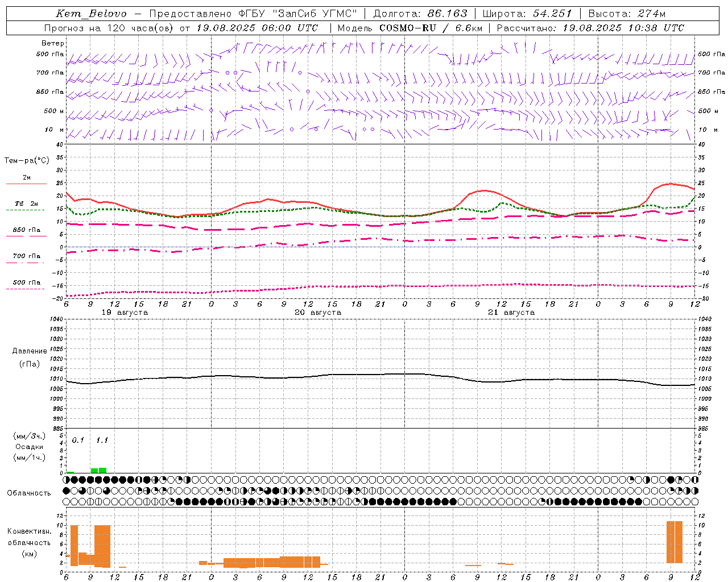Image resolution: width=728 pixels, height=582 pixels.
Task: Click the 'Тем-ра(°C)' temperature label
Action: tap(27, 161)
